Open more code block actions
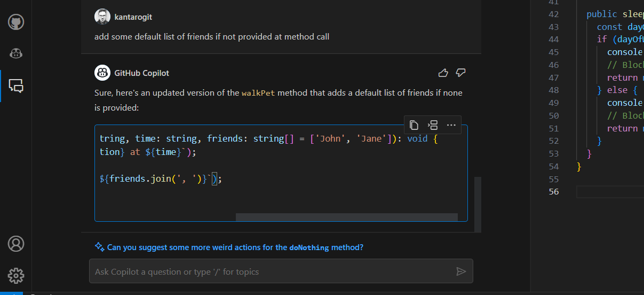This screenshot has width=644, height=295. coord(451,125)
